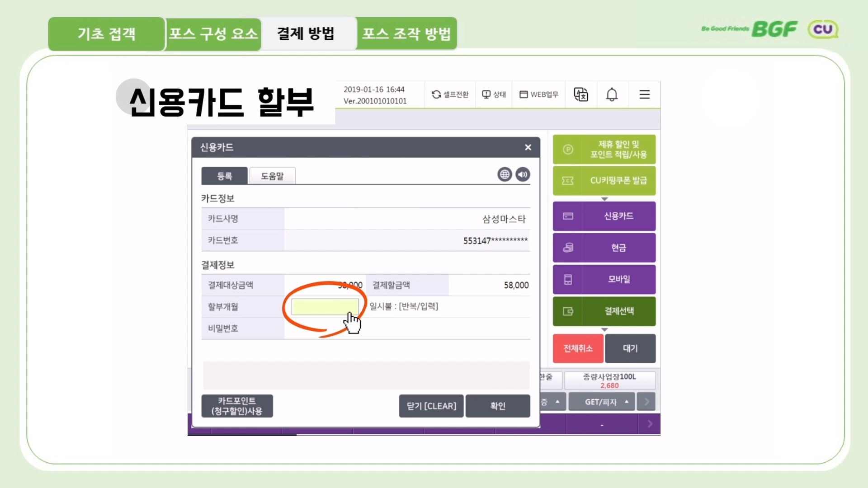Expand GET/피자 category arrow
Viewport: 868px width, 488px height.
627,402
